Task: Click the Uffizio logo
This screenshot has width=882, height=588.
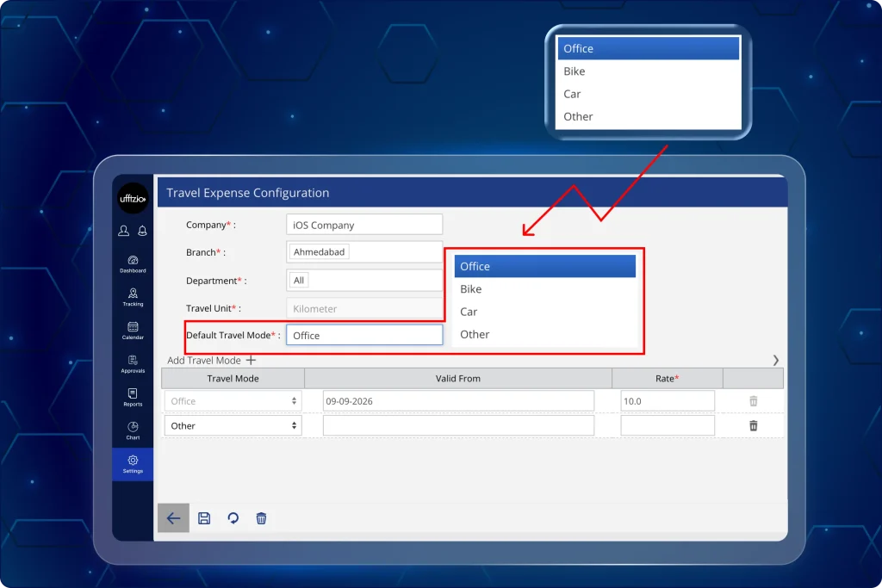Action: [133, 198]
